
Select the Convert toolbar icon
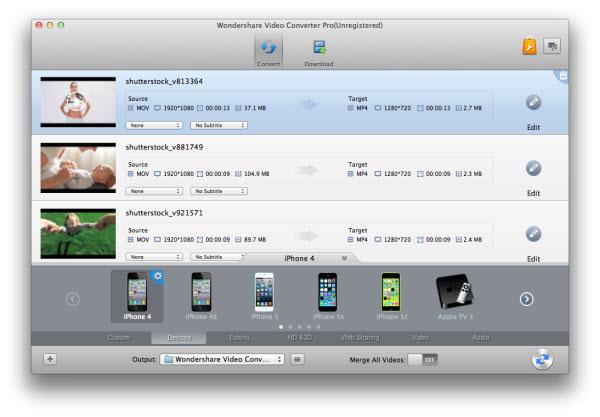coord(269,52)
